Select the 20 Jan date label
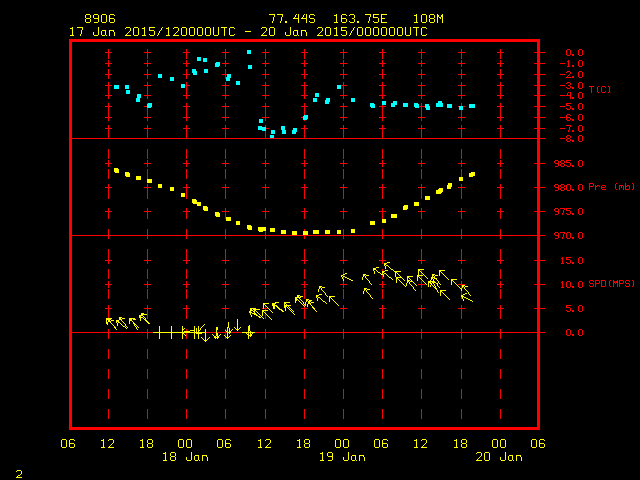The height and width of the screenshot is (480, 640). [x=499, y=457]
